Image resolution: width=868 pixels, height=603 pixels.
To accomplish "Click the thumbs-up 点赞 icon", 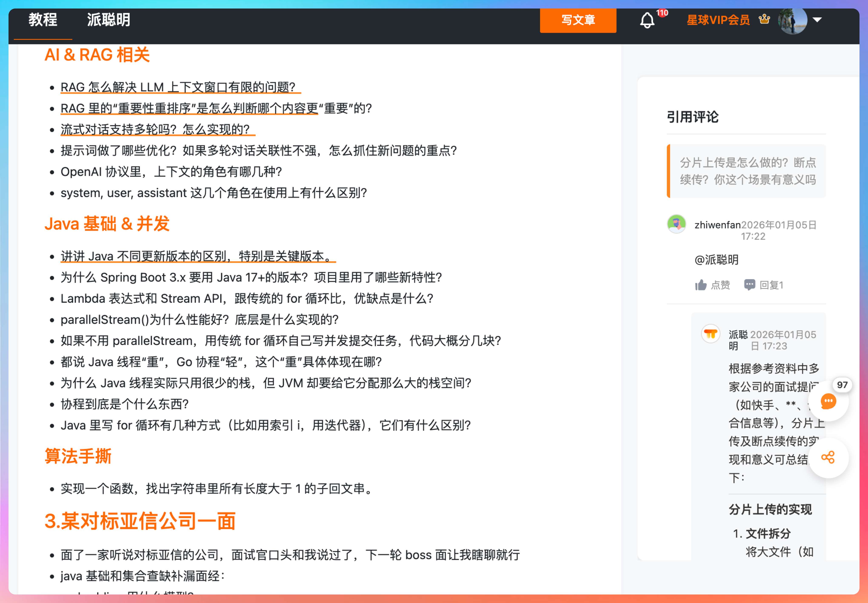I will [701, 285].
